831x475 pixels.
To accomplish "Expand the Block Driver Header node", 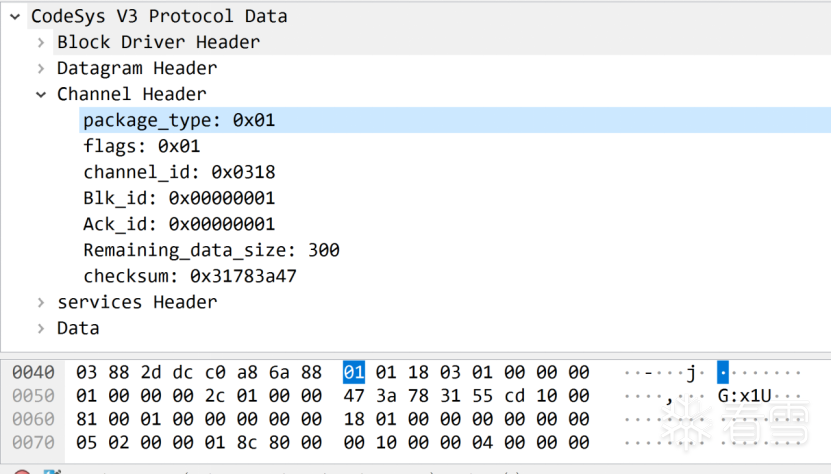I will pyautogui.click(x=40, y=42).
